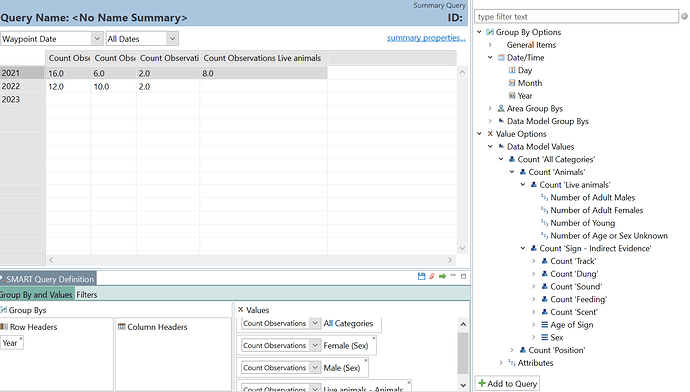Click the Count Observations Live animals column header
Viewport: 690px width, 392px height.
(x=263, y=58)
